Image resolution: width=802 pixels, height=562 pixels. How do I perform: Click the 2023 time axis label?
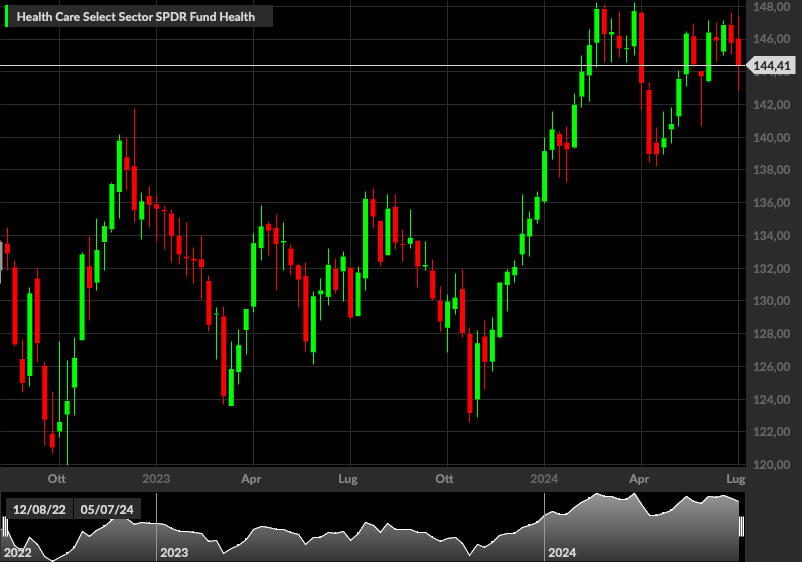point(156,479)
